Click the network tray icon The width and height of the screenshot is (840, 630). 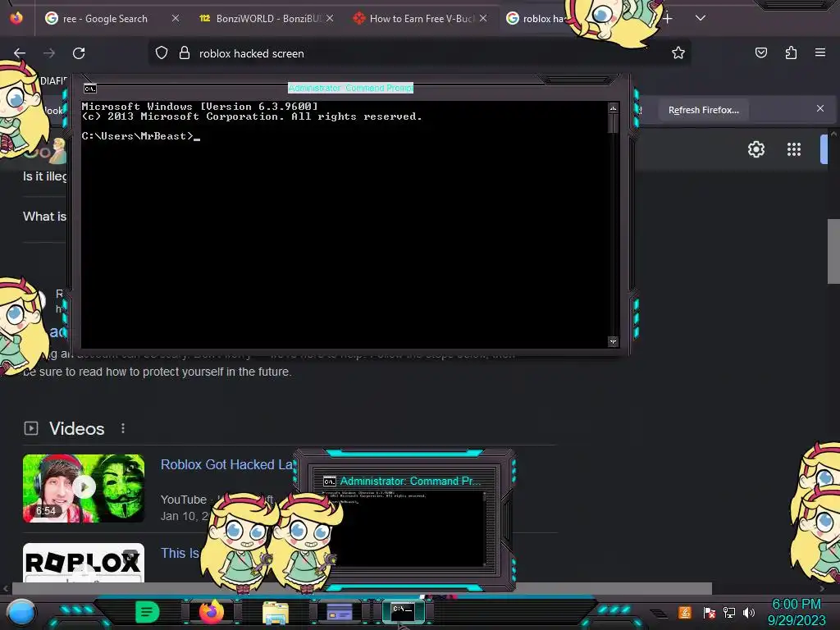729,612
